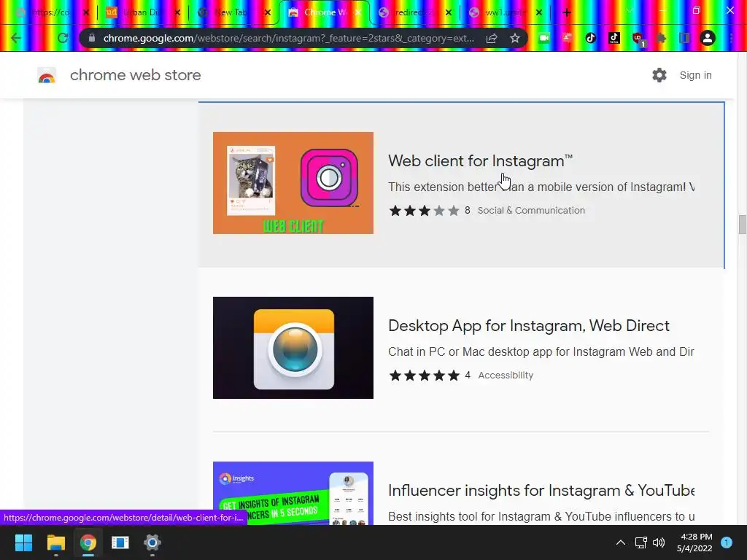Click Social & Communication category text
Screen dimensions: 747x560
531,211
